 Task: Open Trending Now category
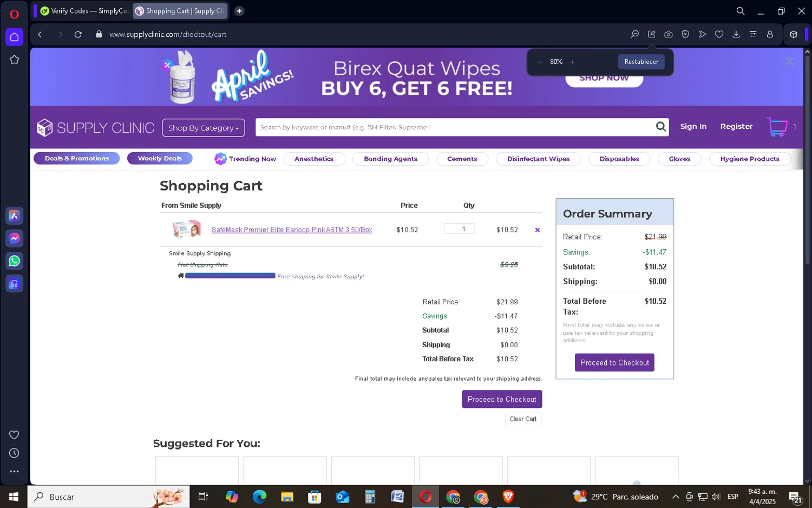tap(246, 159)
